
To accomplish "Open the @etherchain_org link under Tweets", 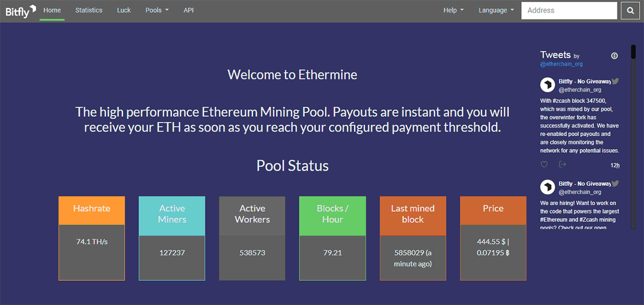I will [561, 64].
